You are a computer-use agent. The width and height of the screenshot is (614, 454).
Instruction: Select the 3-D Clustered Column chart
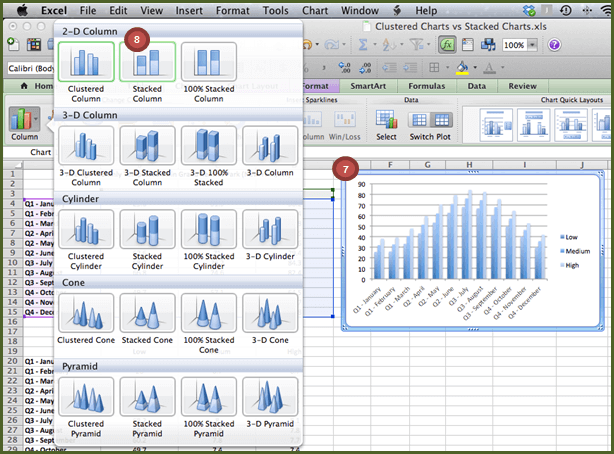pyautogui.click(x=86, y=145)
